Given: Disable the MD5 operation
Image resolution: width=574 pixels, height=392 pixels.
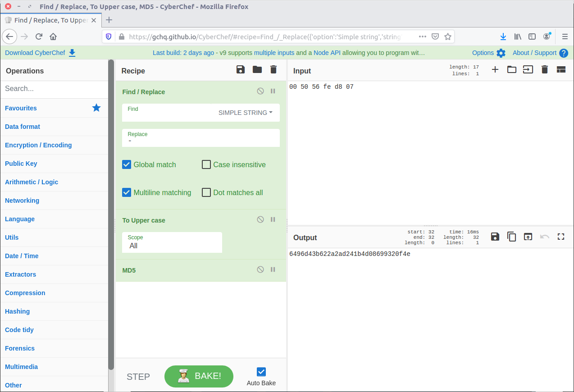Looking at the screenshot, I should pyautogui.click(x=260, y=269).
